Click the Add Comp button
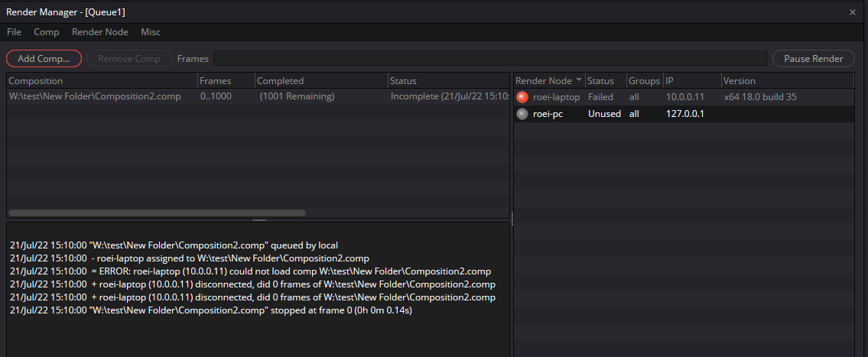Screen dimensions: 868x357 pos(44,59)
